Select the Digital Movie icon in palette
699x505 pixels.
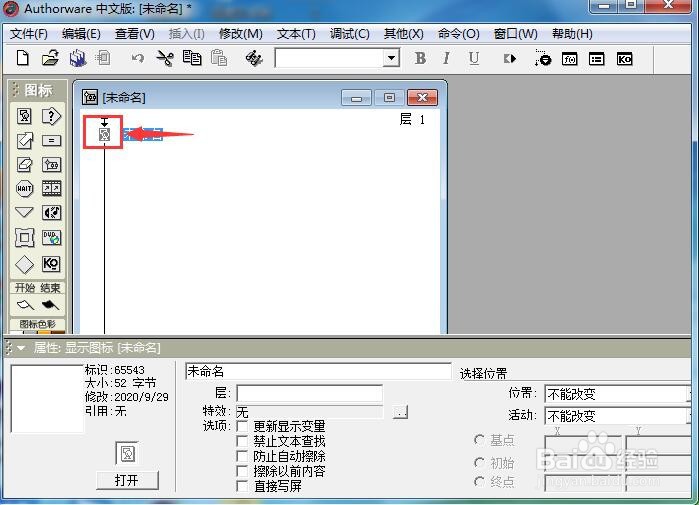click(51, 189)
